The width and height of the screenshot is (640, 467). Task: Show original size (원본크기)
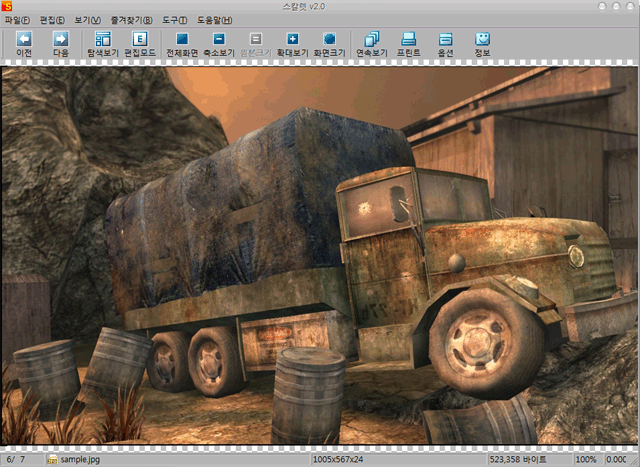(x=256, y=44)
